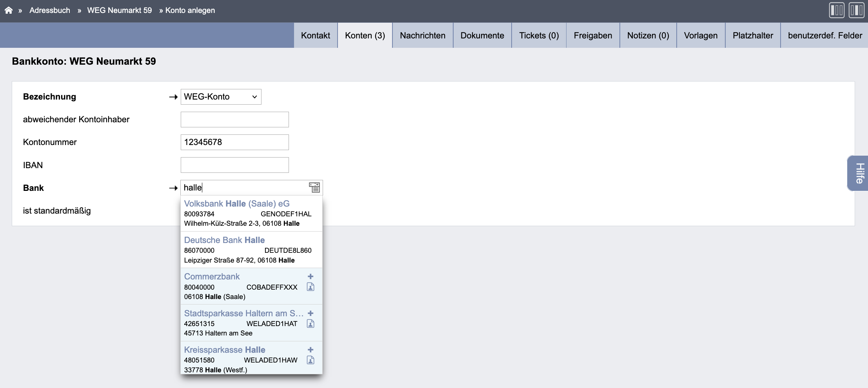
Task: Click plus icon for the Commerzbank entry
Action: (x=311, y=276)
